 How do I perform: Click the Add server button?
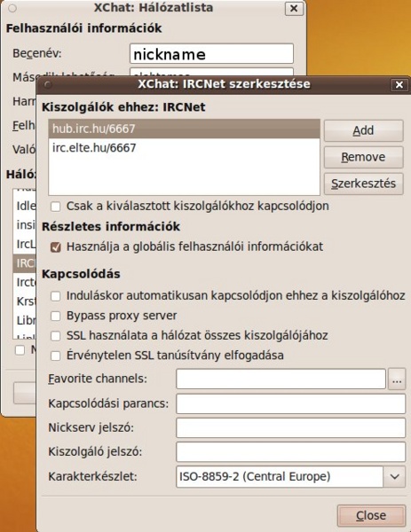(x=363, y=130)
